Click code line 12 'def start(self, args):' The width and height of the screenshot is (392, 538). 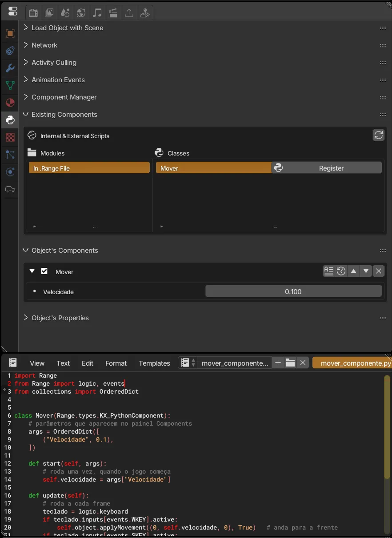[x=68, y=463]
